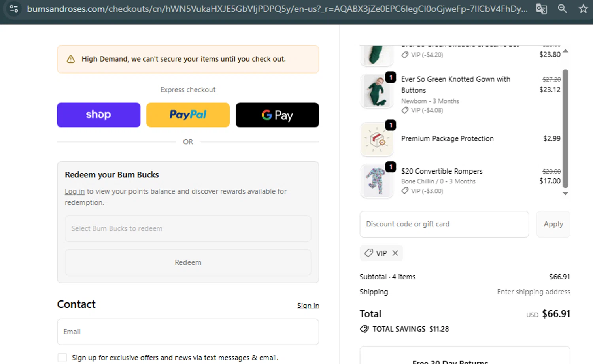Click the order summary scrollbar thumb
The height and width of the screenshot is (364, 593).
point(565,128)
